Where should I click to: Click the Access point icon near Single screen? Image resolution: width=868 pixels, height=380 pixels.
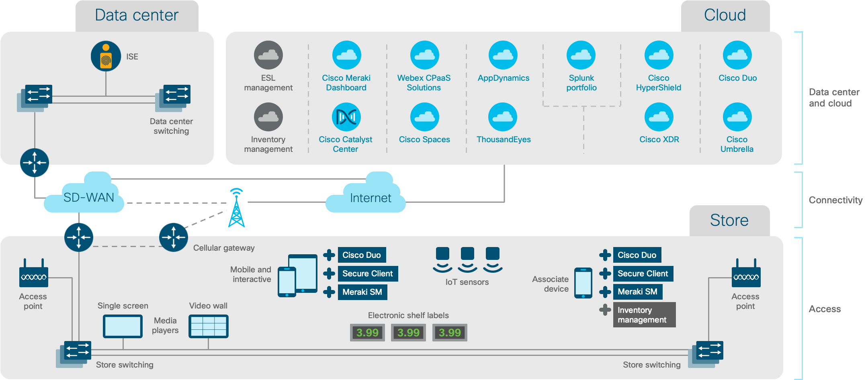point(34,273)
